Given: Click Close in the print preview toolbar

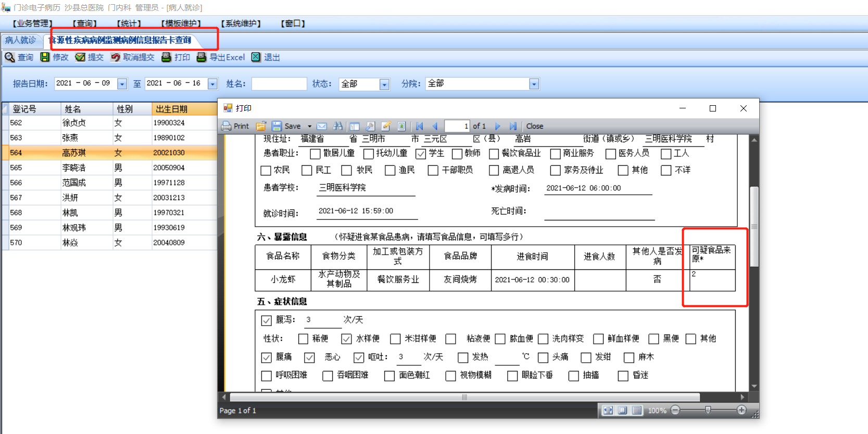Looking at the screenshot, I should [x=535, y=126].
